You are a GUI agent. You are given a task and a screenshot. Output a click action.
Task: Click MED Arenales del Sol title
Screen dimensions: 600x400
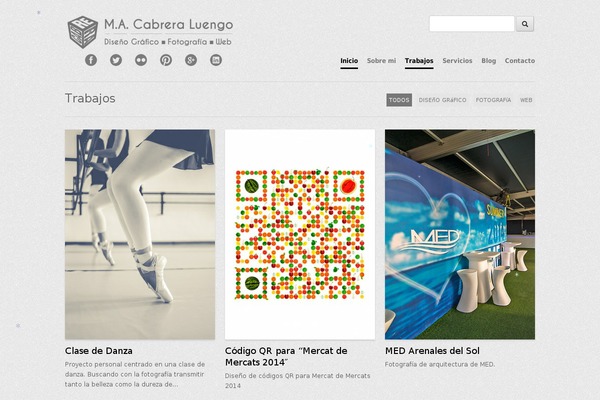pos(432,351)
